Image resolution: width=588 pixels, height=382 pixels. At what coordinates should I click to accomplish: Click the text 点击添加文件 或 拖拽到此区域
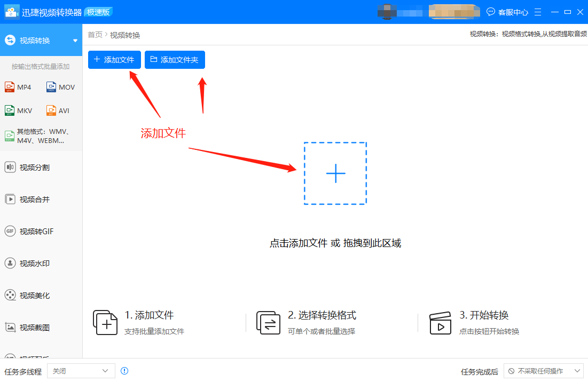coord(335,243)
